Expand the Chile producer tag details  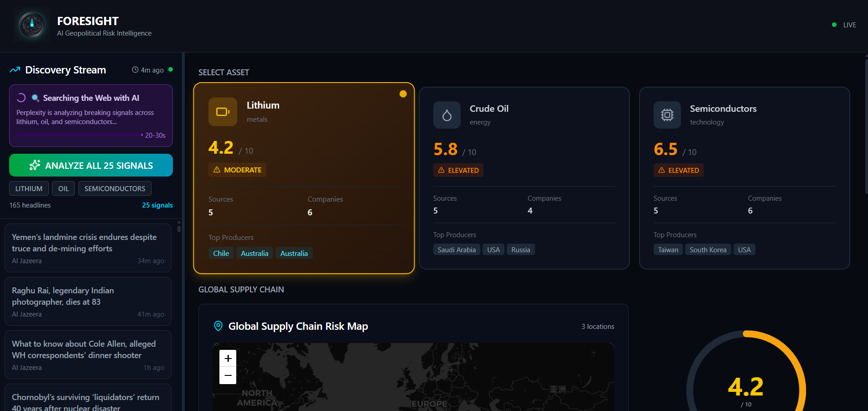coord(221,253)
